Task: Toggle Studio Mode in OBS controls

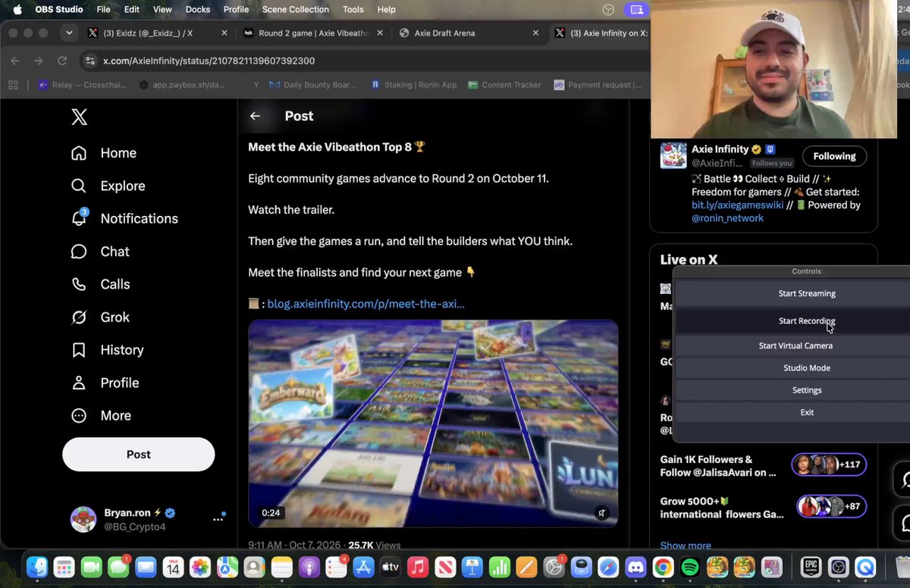Action: (806, 367)
